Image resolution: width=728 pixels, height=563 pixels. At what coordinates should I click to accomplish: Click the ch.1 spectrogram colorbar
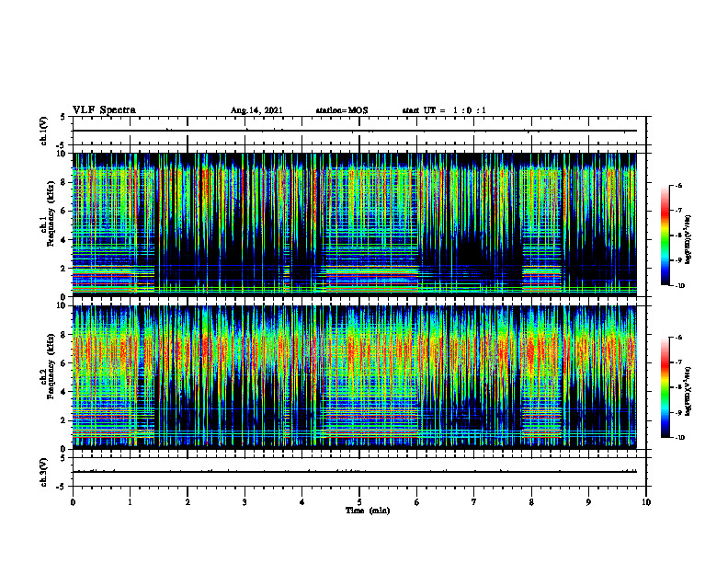click(665, 236)
